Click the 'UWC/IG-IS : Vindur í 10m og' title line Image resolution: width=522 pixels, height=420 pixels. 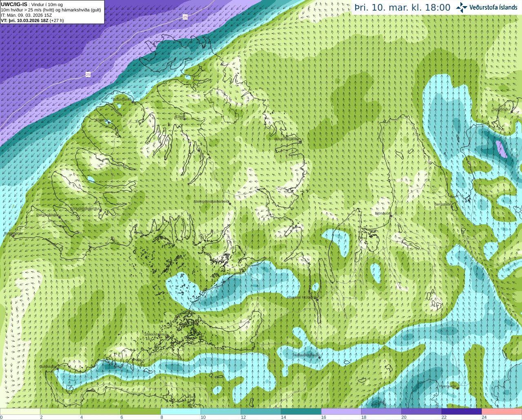point(32,4)
